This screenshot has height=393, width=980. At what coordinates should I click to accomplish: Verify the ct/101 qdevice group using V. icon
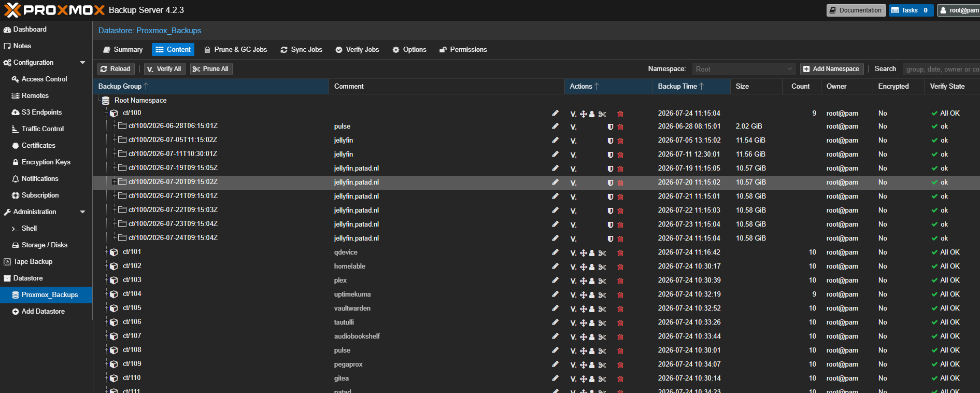pyautogui.click(x=573, y=253)
